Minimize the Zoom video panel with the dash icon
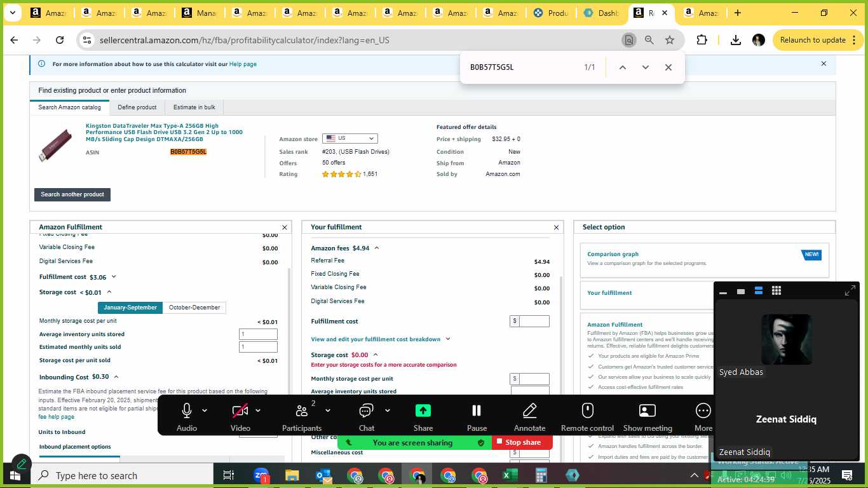This screenshot has height=488, width=868. coord(723,292)
